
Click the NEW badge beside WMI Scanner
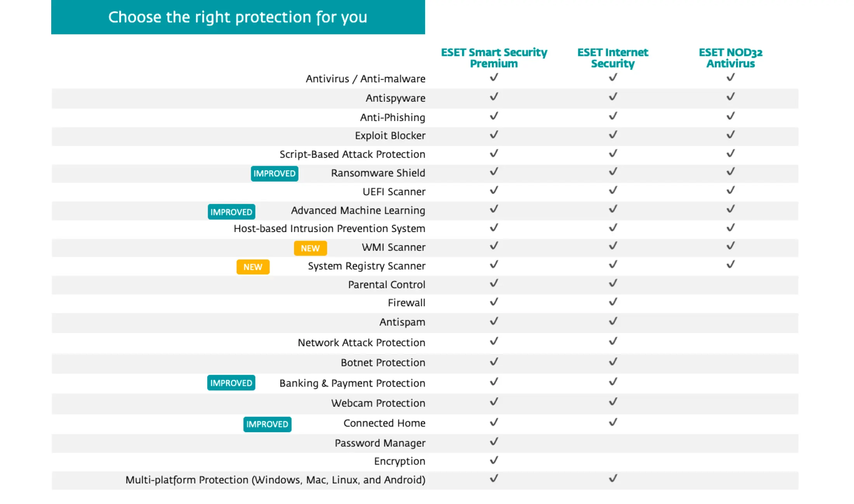310,248
